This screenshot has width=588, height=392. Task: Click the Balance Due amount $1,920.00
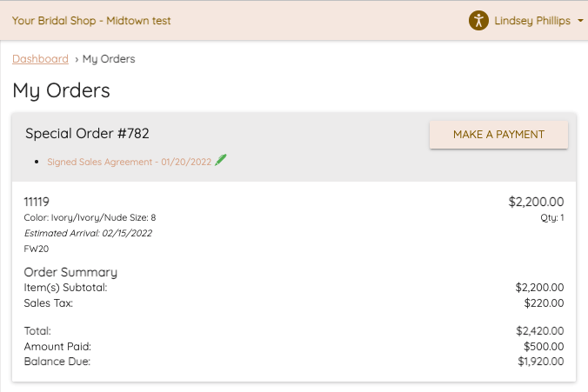541,362
